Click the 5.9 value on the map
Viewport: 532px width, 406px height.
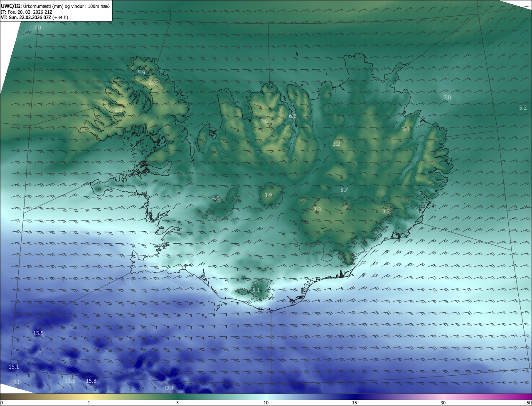(x=141, y=72)
